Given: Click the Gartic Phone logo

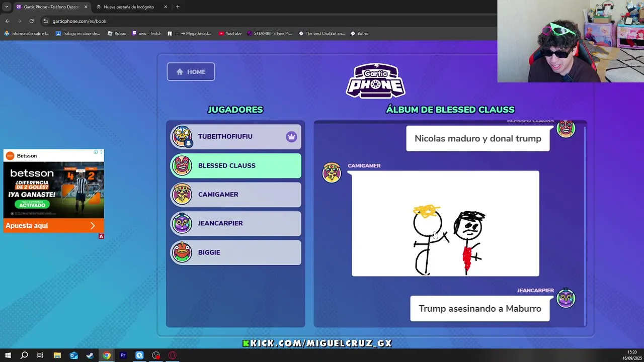Looking at the screenshot, I should 375,80.
